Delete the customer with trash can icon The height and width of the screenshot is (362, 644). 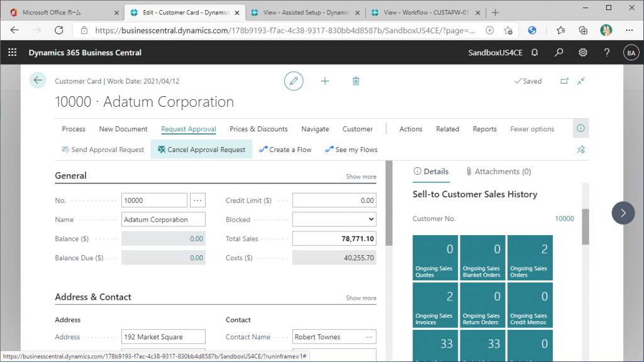356,81
